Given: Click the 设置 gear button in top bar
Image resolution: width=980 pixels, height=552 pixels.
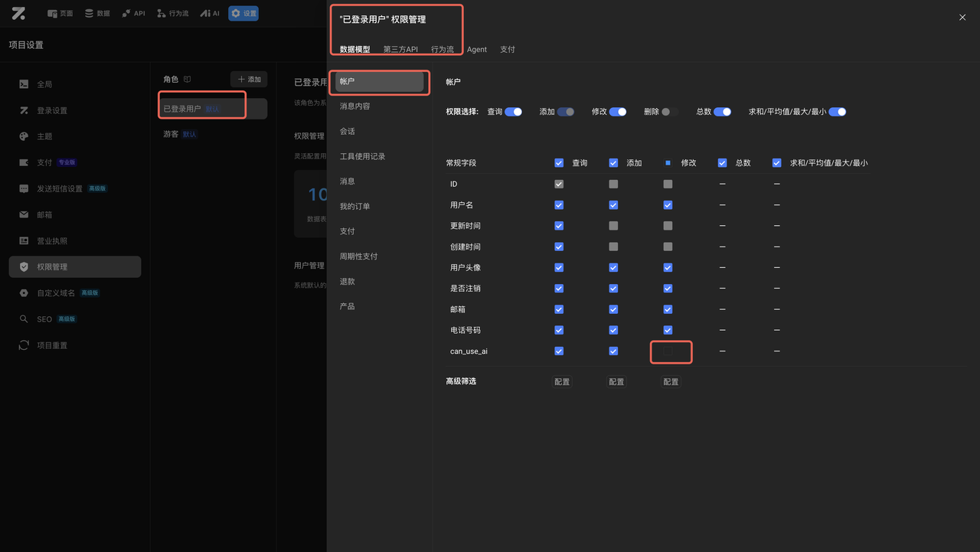Looking at the screenshot, I should [x=243, y=13].
